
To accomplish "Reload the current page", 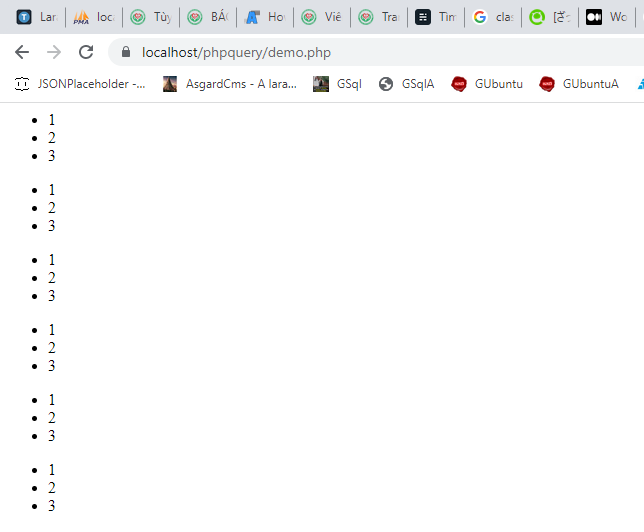I will click(86, 53).
